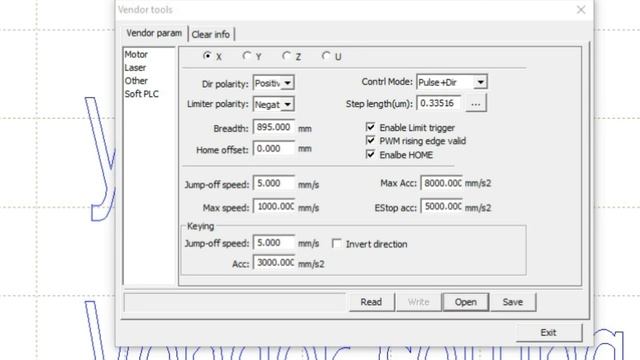The width and height of the screenshot is (640, 360).
Task: Click the ellipsis button beside Step length
Action: click(x=476, y=104)
